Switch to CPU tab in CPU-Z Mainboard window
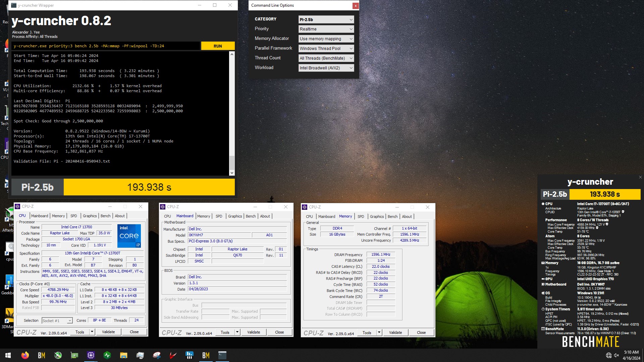 pyautogui.click(x=167, y=217)
